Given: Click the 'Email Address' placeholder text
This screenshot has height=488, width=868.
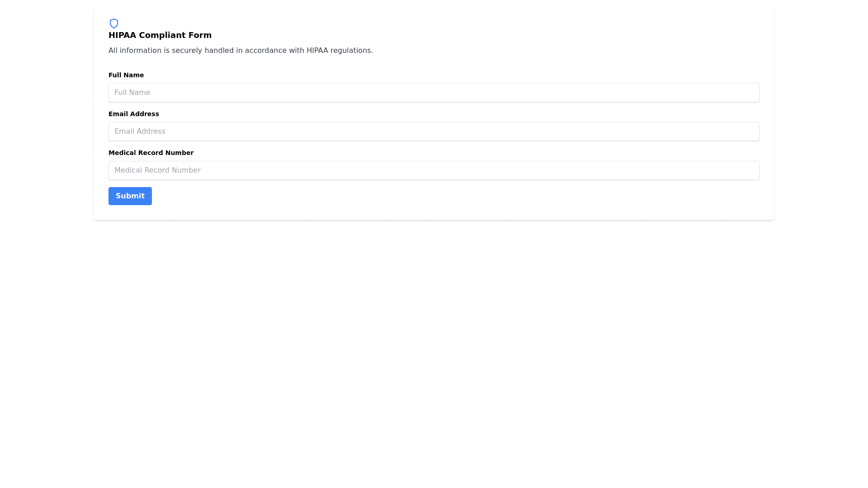Looking at the screenshot, I should 140,131.
